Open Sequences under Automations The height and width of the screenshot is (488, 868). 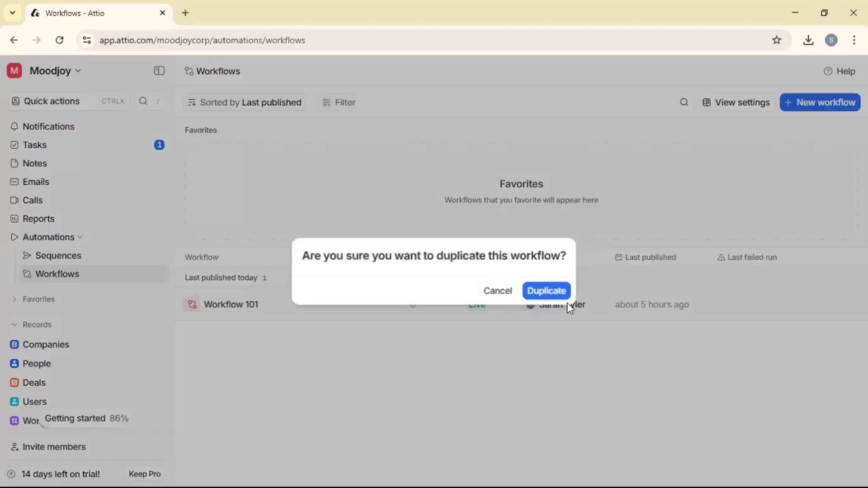[59, 255]
